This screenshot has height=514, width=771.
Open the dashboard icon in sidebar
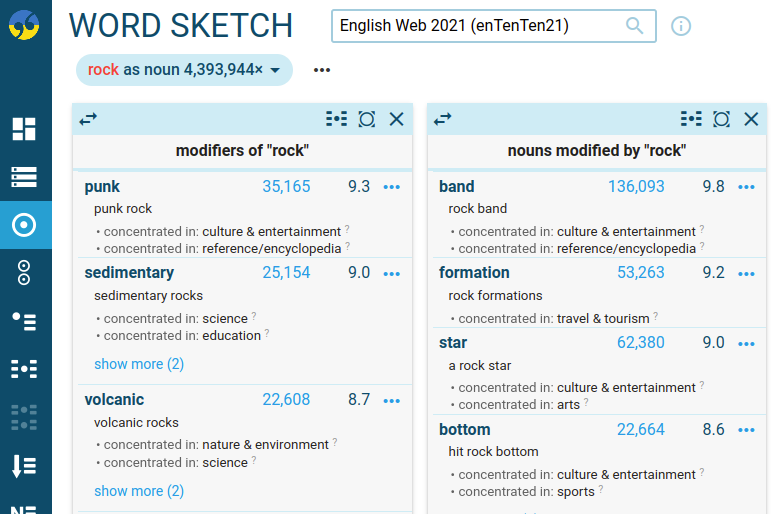tap(24, 129)
